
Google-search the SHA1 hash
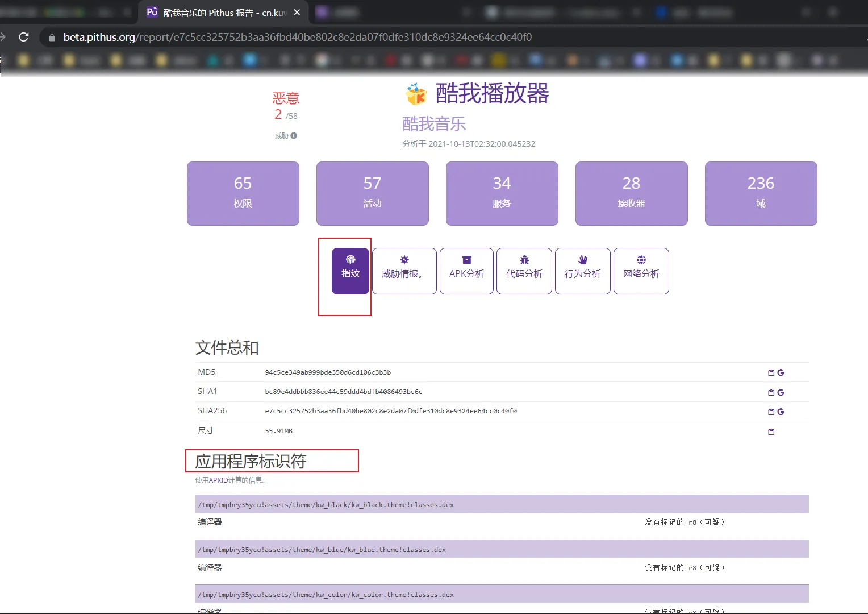point(781,392)
